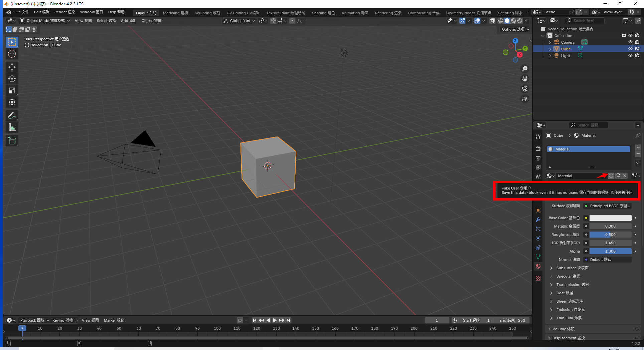Hide the Camera in viewport
The height and width of the screenshot is (350, 644).
(630, 42)
